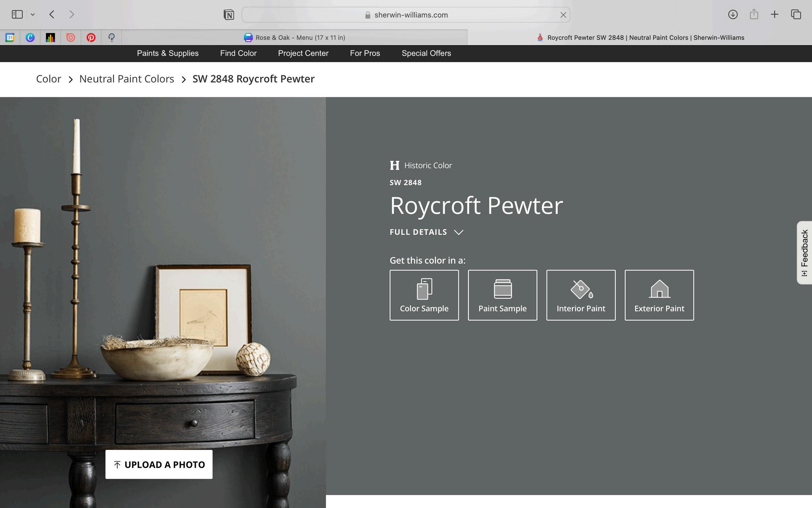Expand the FULL DETAILS chevron
Viewport: 812px width, 508px height.
pos(458,232)
